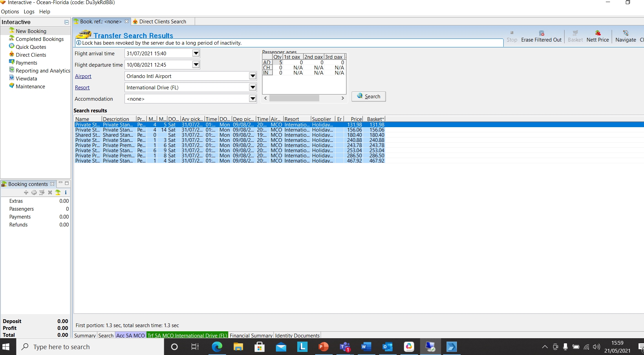Open Maintenance in the sidebar
The height and width of the screenshot is (355, 644).
(x=30, y=87)
